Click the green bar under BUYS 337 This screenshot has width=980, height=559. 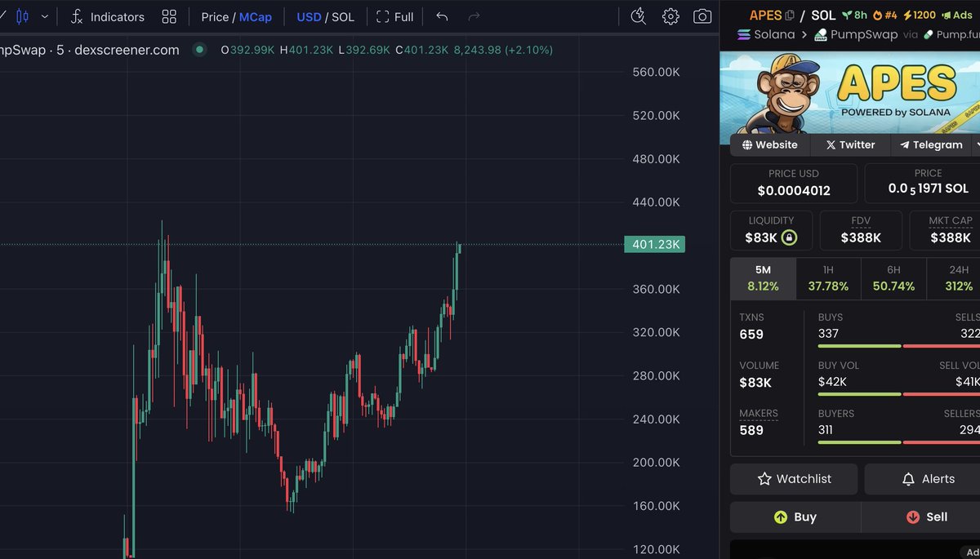tap(859, 346)
